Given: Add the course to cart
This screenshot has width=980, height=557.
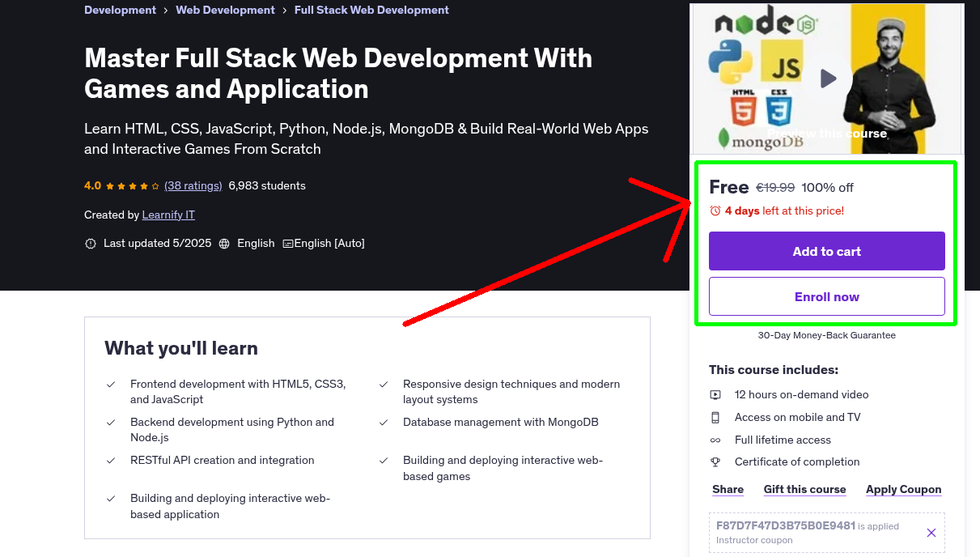Looking at the screenshot, I should coord(827,251).
